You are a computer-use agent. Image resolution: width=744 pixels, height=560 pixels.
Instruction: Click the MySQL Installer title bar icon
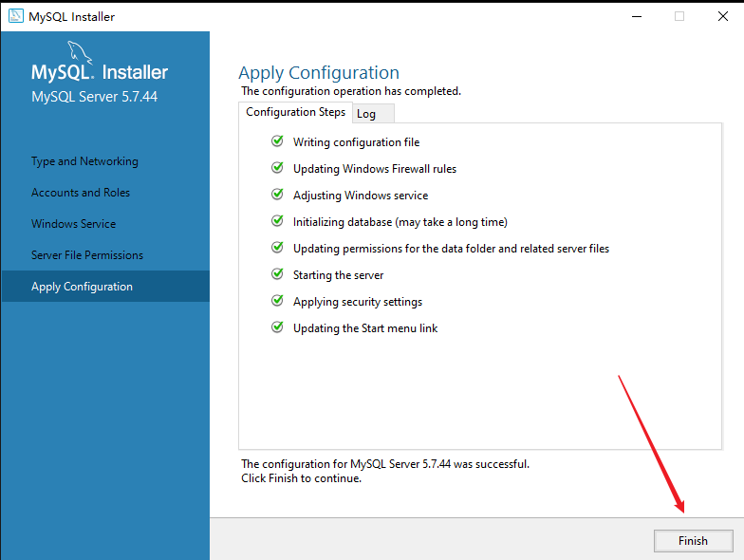(x=15, y=15)
